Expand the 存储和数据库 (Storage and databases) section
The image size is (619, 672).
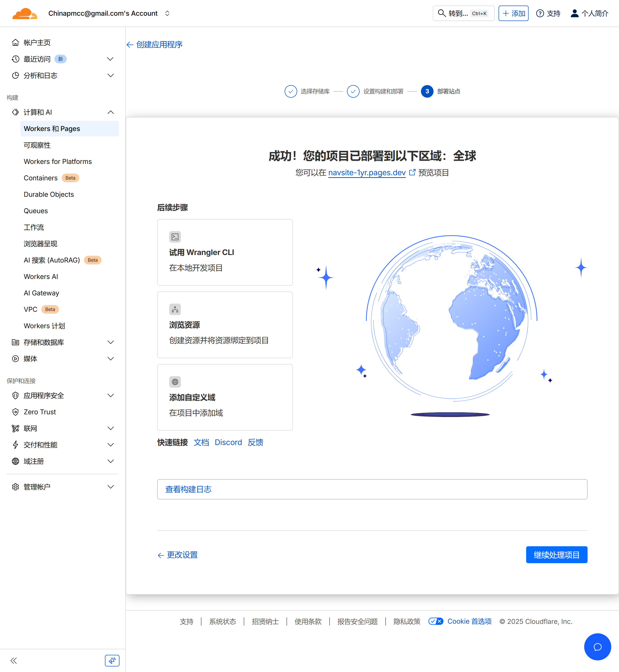pos(111,342)
